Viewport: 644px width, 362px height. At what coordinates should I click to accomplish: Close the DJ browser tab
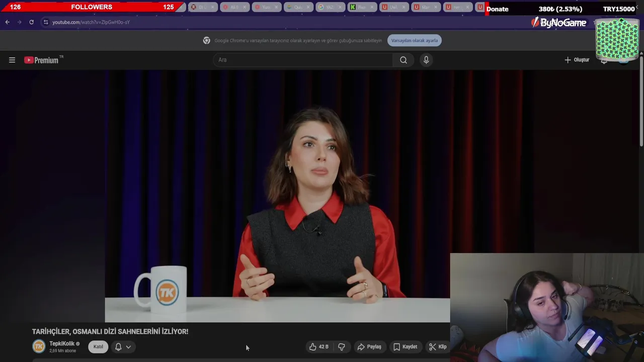pos(212,7)
